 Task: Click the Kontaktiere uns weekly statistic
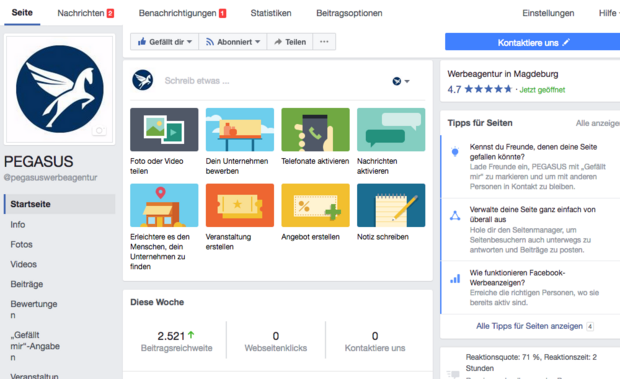coord(375,341)
